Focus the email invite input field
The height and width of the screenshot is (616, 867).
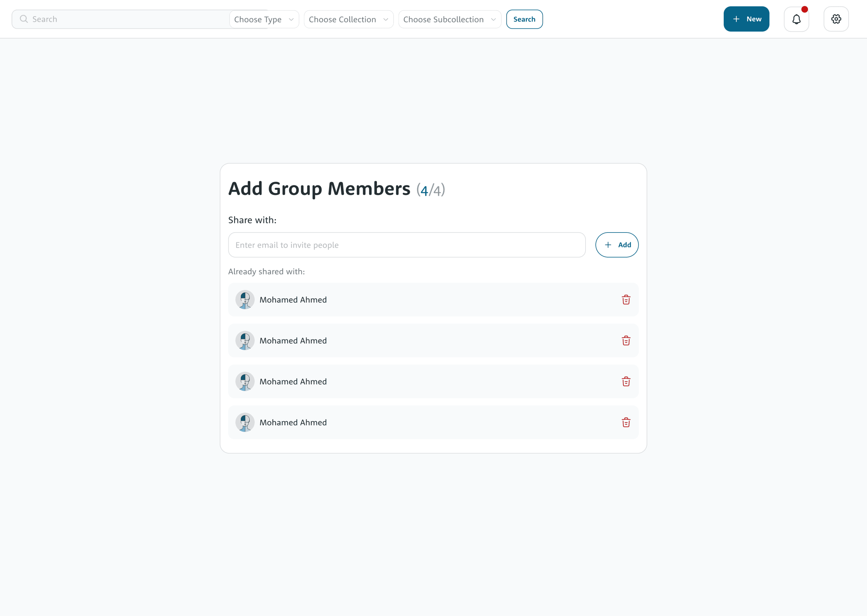point(406,245)
